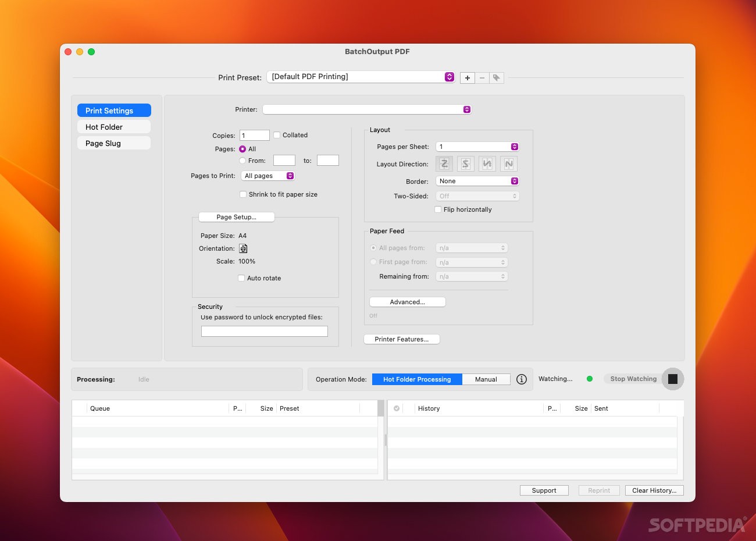This screenshot has height=541, width=756.
Task: Click the black stop square button
Action: click(673, 379)
